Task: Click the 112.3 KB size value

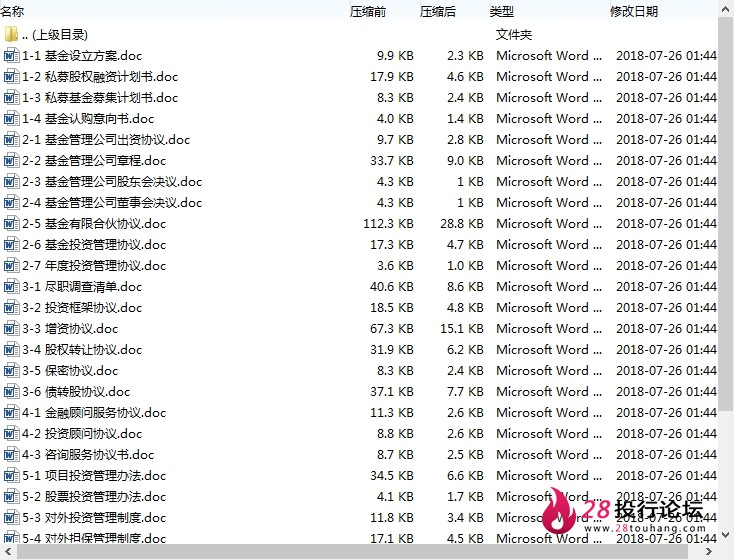Action: pyautogui.click(x=389, y=224)
